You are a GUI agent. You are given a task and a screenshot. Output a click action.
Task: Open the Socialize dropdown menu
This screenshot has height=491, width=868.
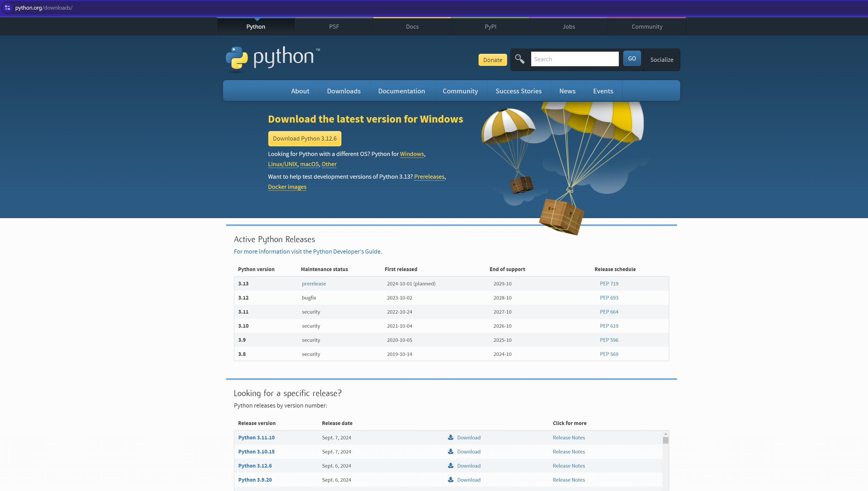pyautogui.click(x=661, y=60)
